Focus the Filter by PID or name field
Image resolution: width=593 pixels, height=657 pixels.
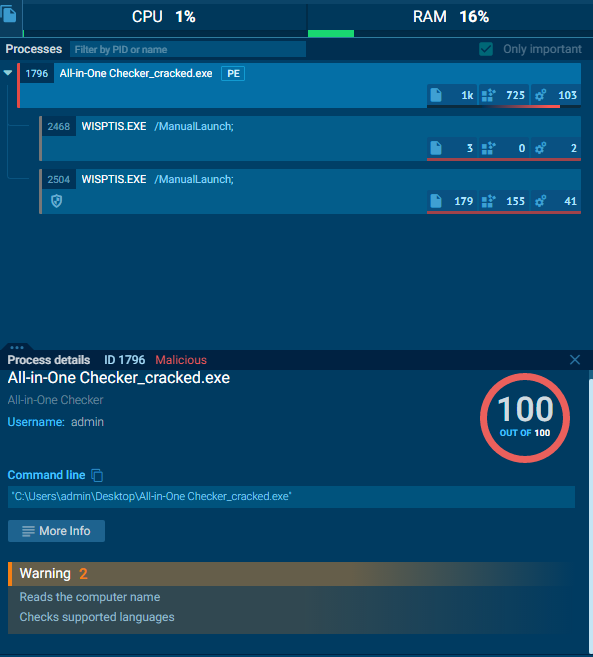click(x=188, y=49)
